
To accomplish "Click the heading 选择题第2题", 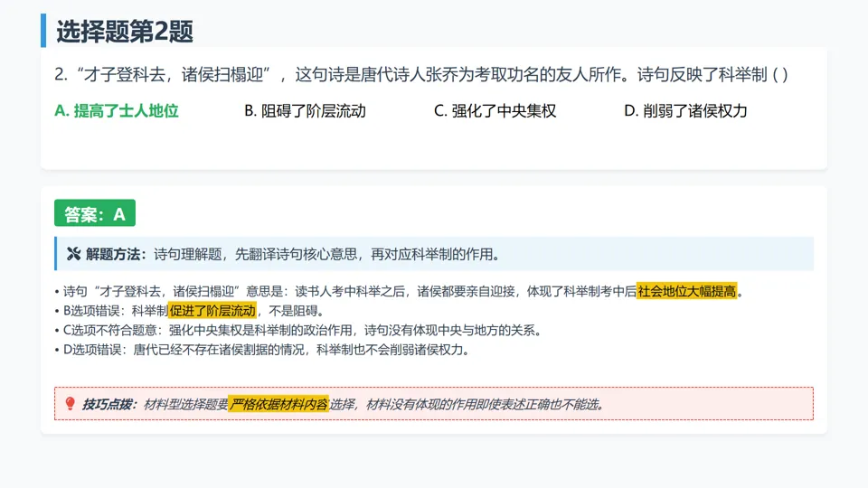I will pyautogui.click(x=125, y=32).
